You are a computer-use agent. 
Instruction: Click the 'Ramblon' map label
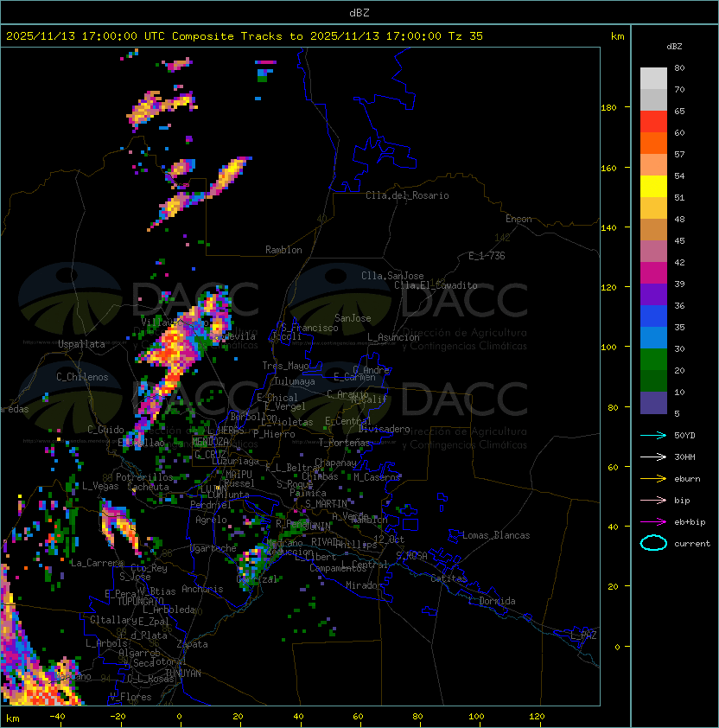[283, 250]
